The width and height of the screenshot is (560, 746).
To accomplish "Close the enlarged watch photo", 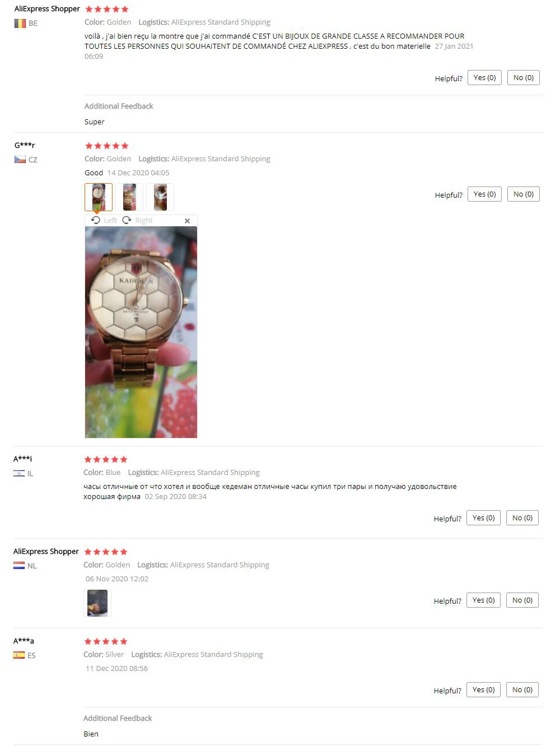I will coord(187,221).
